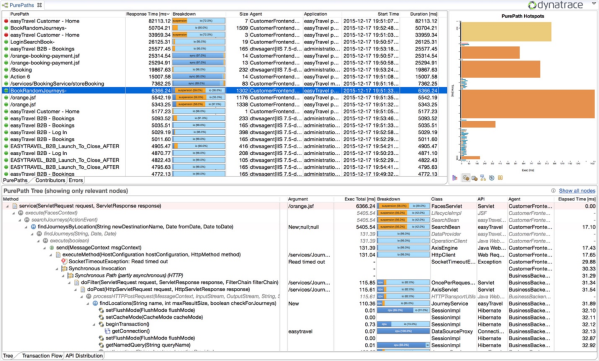Click the grey icon beside execute(FacesContext)
This screenshot has height=361, width=599.
click(21, 213)
